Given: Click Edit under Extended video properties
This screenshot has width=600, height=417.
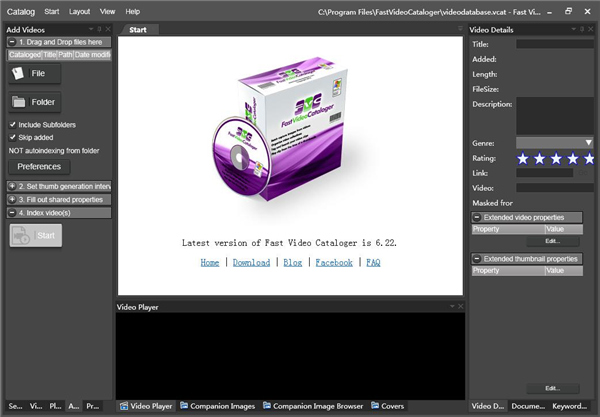Looking at the screenshot, I should click(553, 241).
